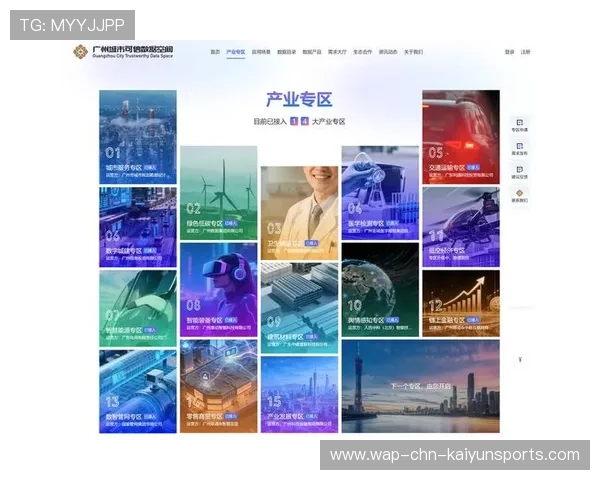This screenshot has height=480, width=600.
Task: Open the 建议反馈 sidebar icon
Action: pos(520,172)
